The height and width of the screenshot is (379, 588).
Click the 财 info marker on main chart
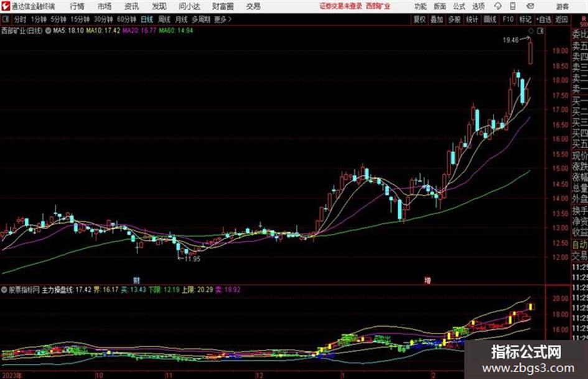click(x=136, y=280)
